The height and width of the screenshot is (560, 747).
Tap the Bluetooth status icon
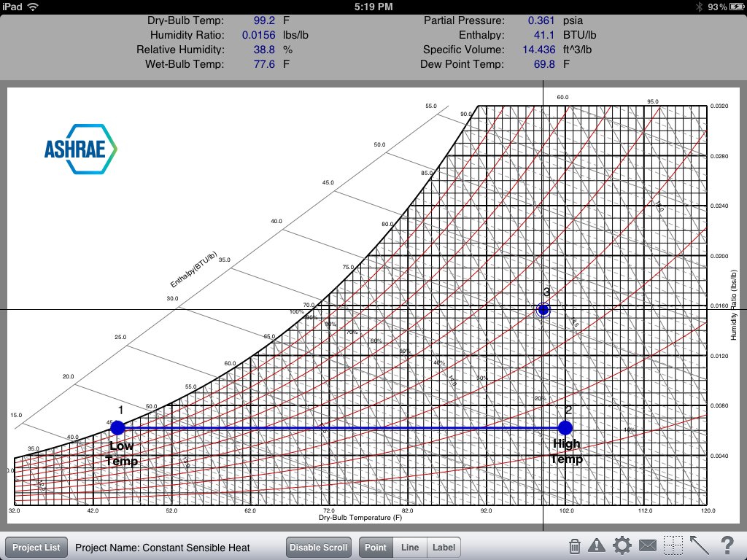tap(700, 7)
